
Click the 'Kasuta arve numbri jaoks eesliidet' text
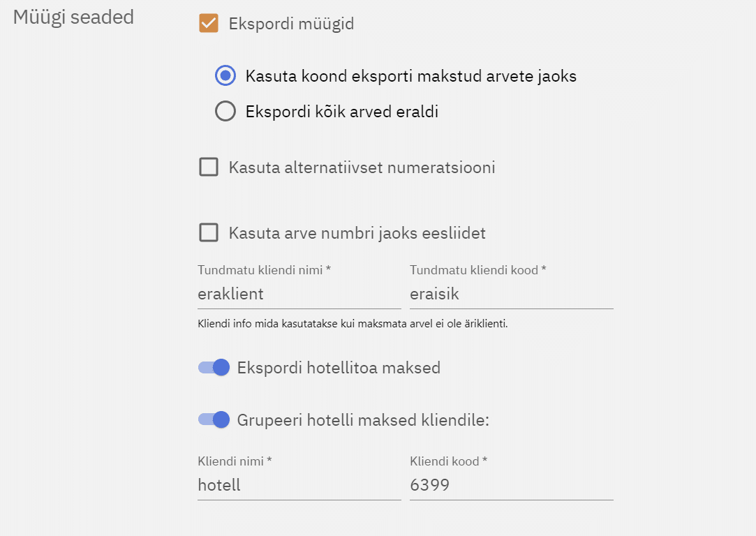point(357,232)
